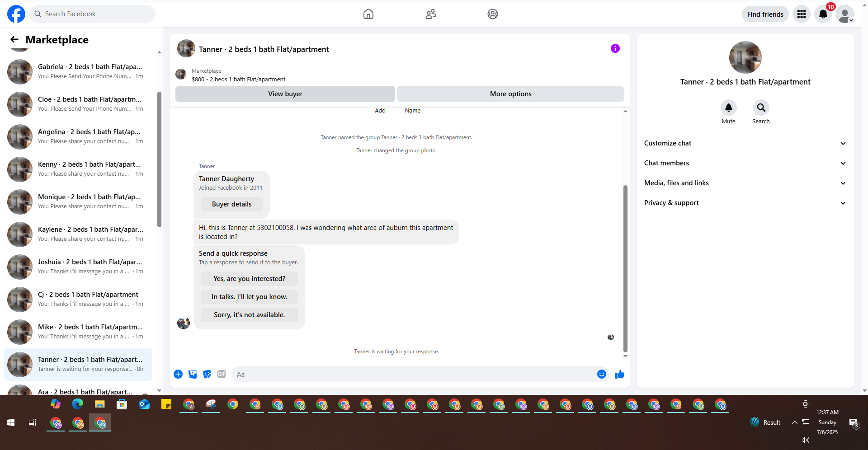Open the Monique conversation
The height and width of the screenshot is (450, 868).
(78, 202)
